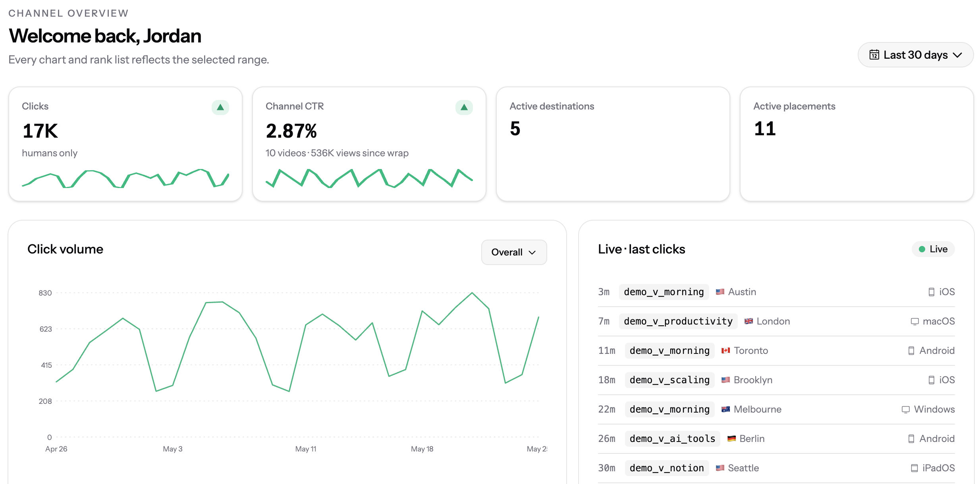The width and height of the screenshot is (980, 484).
Task: Click the phone icon beside Android in Berlin row
Action: coord(911,439)
